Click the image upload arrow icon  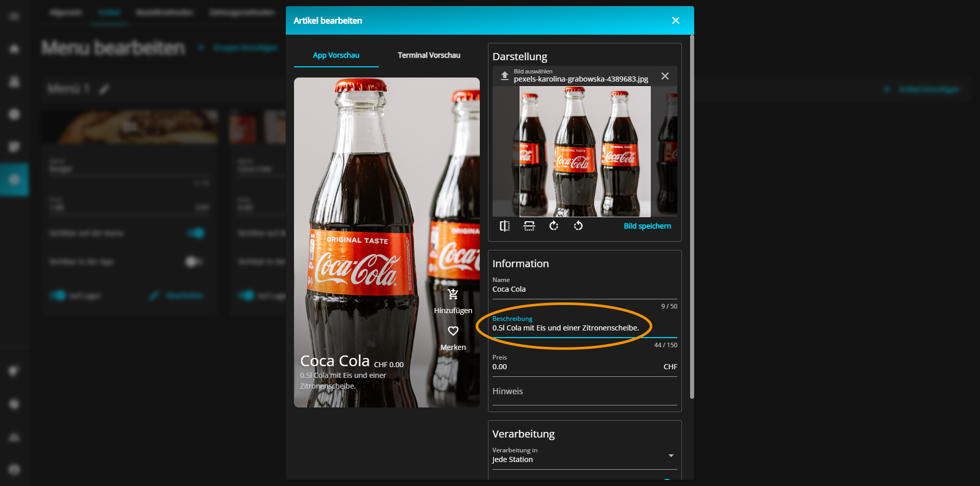tap(504, 75)
